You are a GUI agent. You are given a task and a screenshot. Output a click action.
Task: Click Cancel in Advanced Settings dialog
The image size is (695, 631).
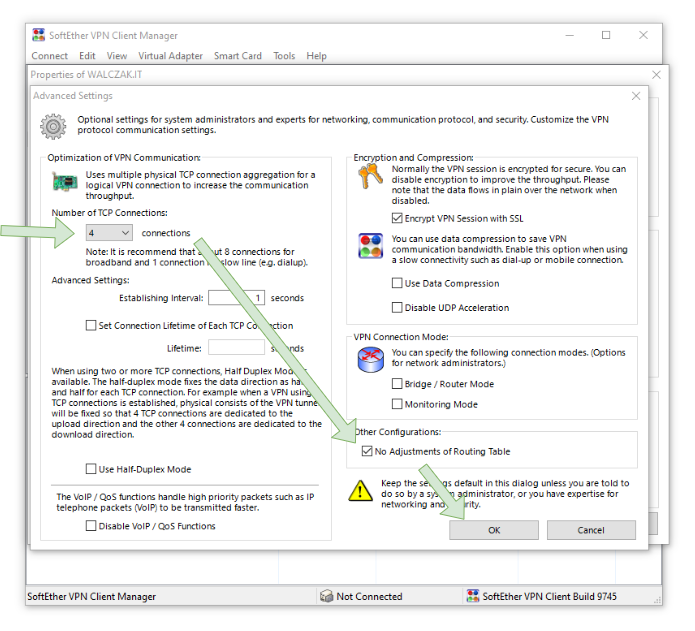pyautogui.click(x=591, y=530)
